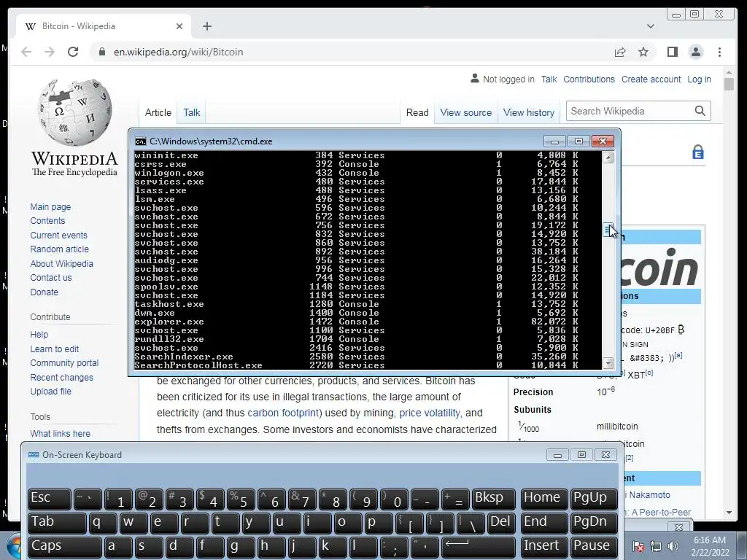This screenshot has height=560, width=747.
Task: Hit the PgUp key on On-Screen Keyboard
Action: click(x=594, y=499)
